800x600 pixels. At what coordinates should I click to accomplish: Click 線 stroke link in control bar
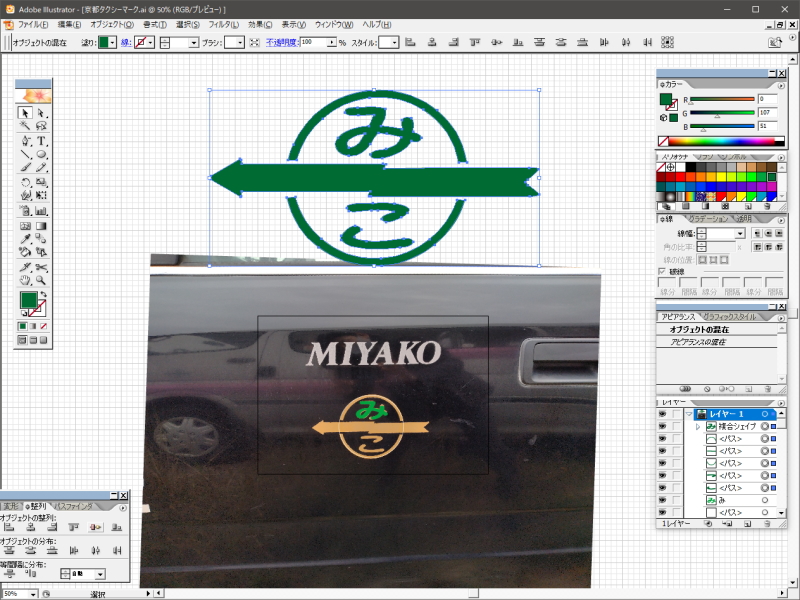click(126, 42)
